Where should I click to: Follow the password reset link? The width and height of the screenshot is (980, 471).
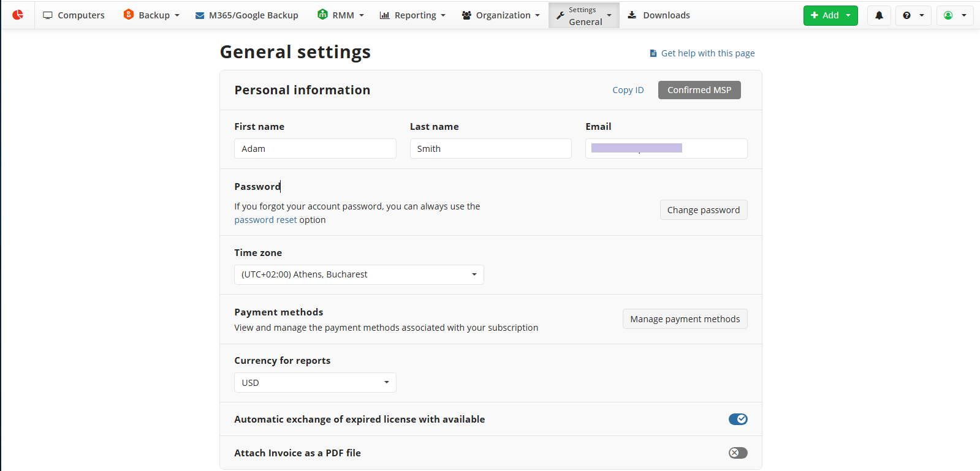265,220
